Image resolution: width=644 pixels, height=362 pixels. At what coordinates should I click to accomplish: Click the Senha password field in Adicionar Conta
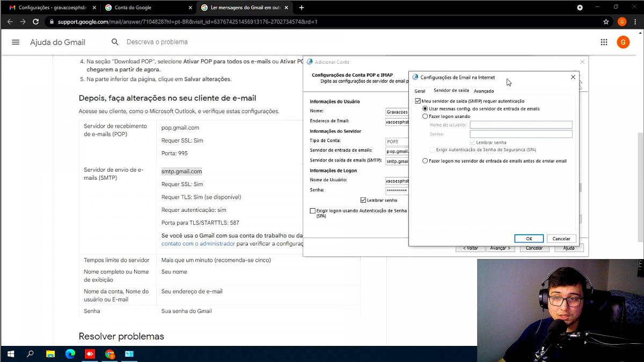[397, 190]
